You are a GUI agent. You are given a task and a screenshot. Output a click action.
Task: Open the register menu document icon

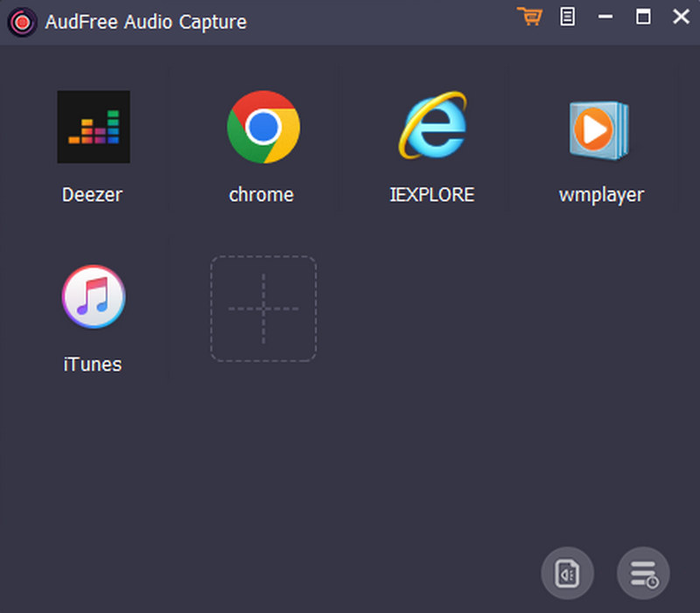coord(566,16)
